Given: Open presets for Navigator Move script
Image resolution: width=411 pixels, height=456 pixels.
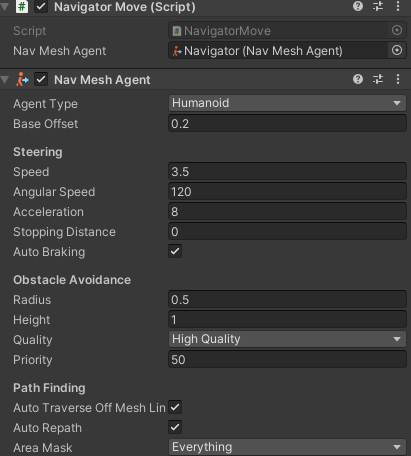Looking at the screenshot, I should [x=378, y=6].
